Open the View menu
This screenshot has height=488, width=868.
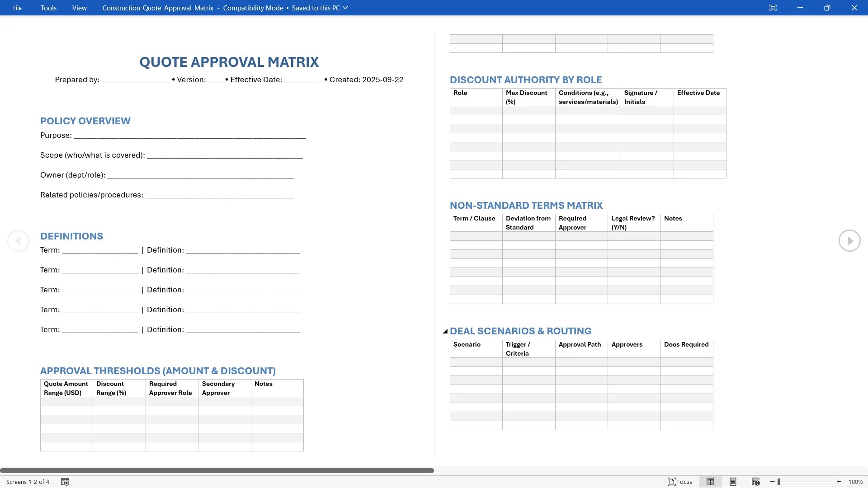tap(79, 8)
